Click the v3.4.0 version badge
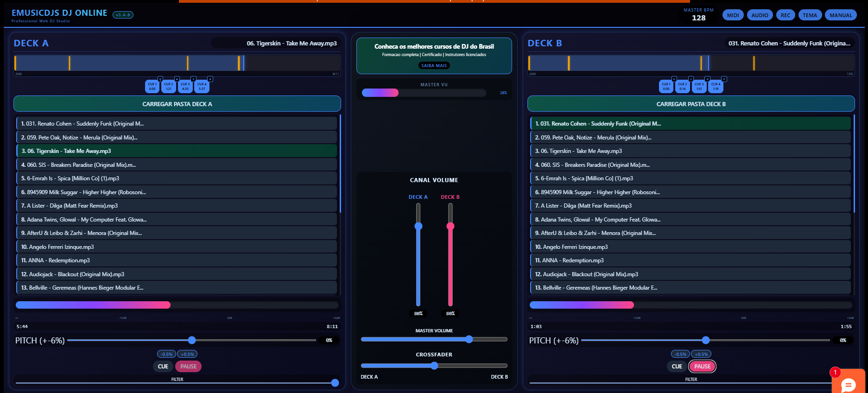This screenshot has height=393, width=868. (123, 15)
